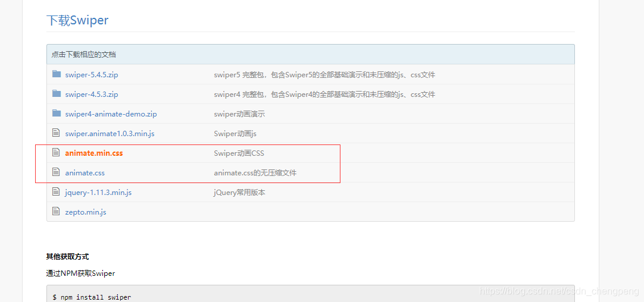Click the 其他获取方式 heading
644x302 pixels.
tap(68, 257)
